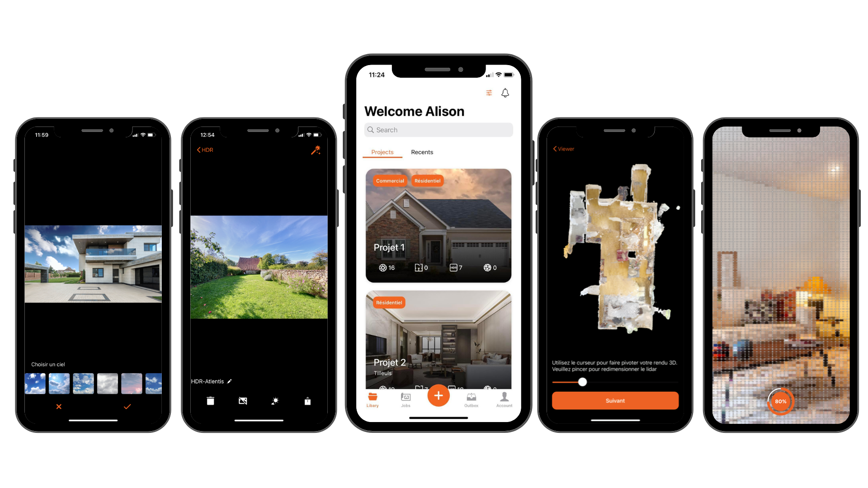Click the HDR wand/magic tool icon
This screenshot has height=488, width=868.
pos(316,150)
